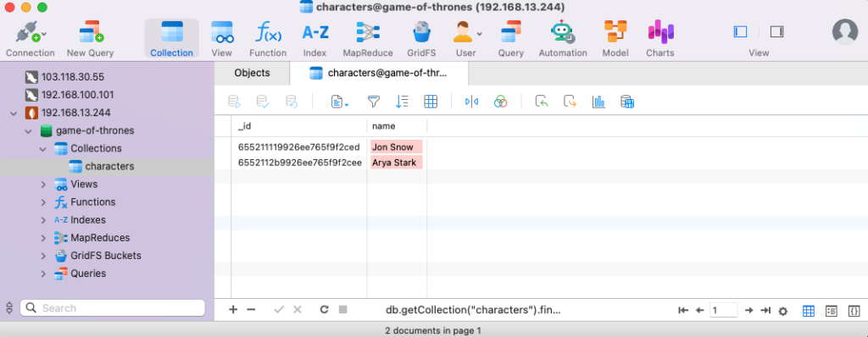This screenshot has height=337, width=868.
Task: Click the _id column header
Action: [x=299, y=126]
